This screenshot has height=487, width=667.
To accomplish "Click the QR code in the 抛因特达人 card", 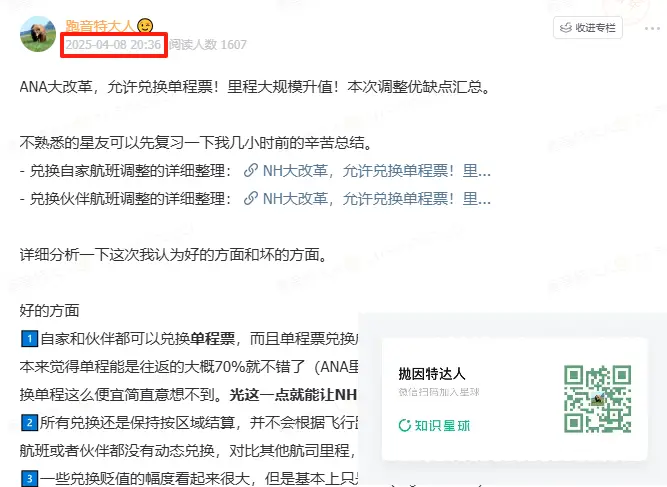I will (597, 399).
